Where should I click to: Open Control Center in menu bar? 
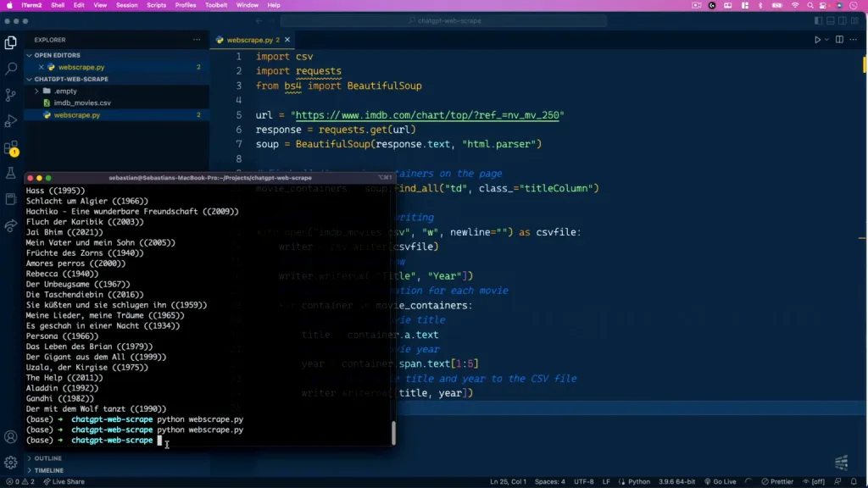pyautogui.click(x=824, y=5)
